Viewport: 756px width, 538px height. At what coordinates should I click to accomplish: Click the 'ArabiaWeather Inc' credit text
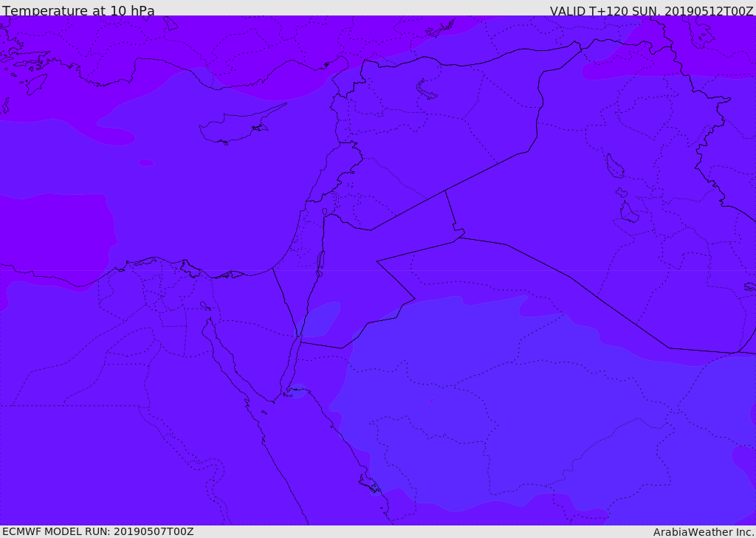704,532
